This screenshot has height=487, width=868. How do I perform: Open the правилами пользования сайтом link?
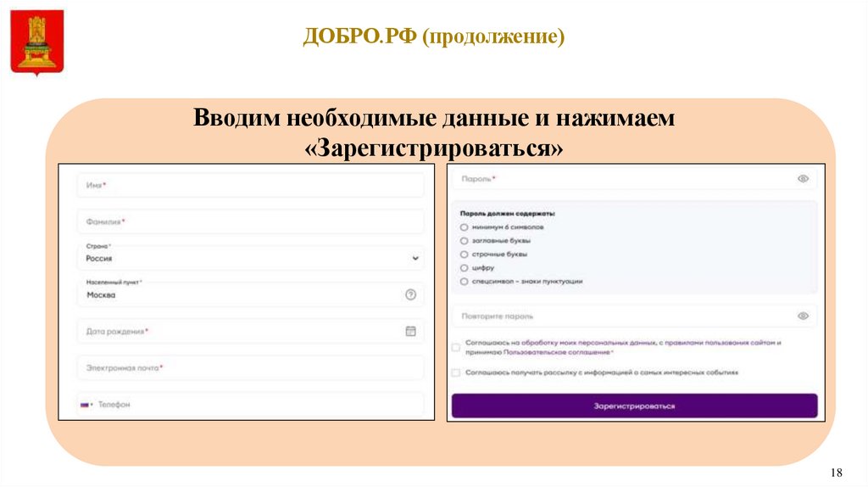[719, 343]
